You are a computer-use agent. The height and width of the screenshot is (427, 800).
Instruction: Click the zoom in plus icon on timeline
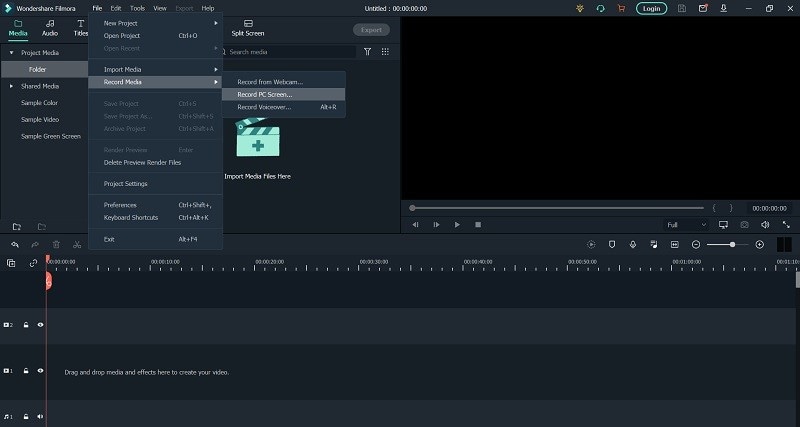760,245
